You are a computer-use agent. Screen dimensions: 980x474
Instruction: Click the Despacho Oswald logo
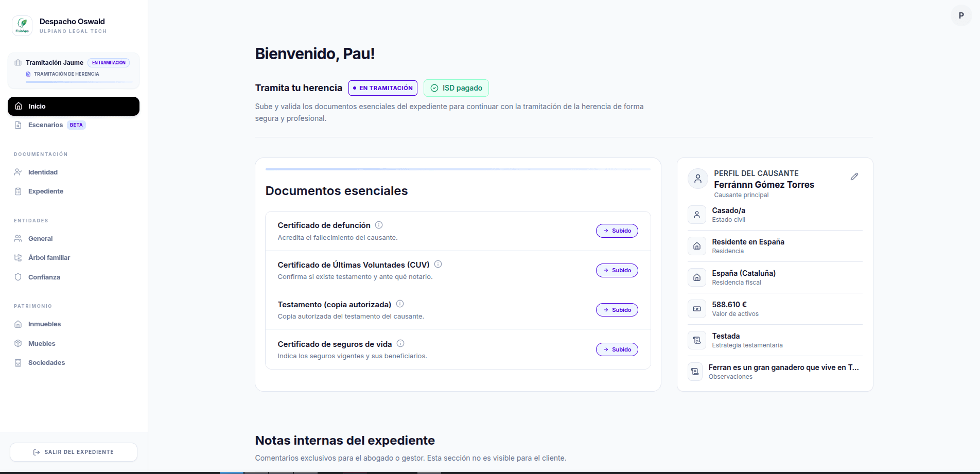click(22, 25)
